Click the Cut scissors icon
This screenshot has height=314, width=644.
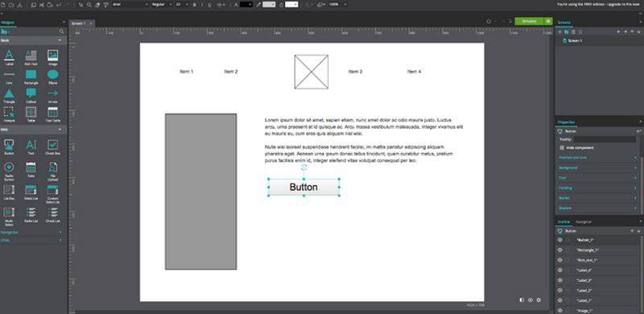(x=42, y=5)
